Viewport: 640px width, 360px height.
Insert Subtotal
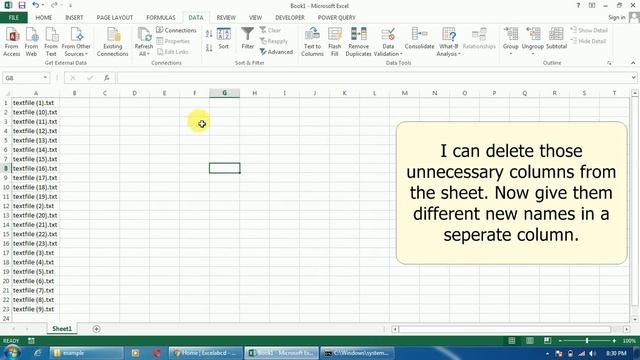(556, 39)
